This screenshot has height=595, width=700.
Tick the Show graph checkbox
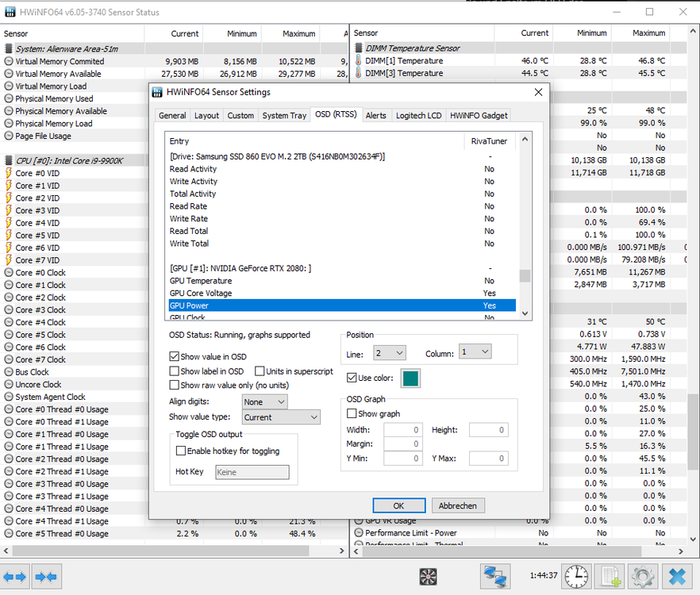pyautogui.click(x=352, y=414)
